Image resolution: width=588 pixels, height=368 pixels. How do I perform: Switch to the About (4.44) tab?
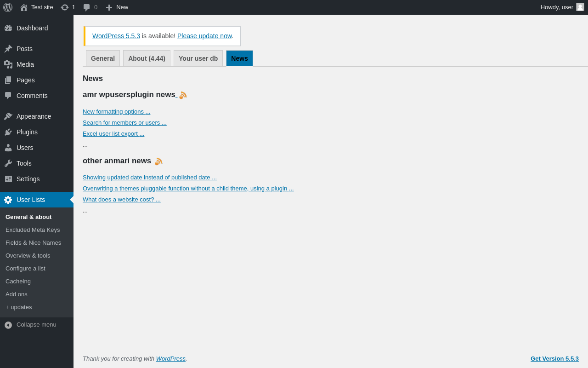(147, 58)
